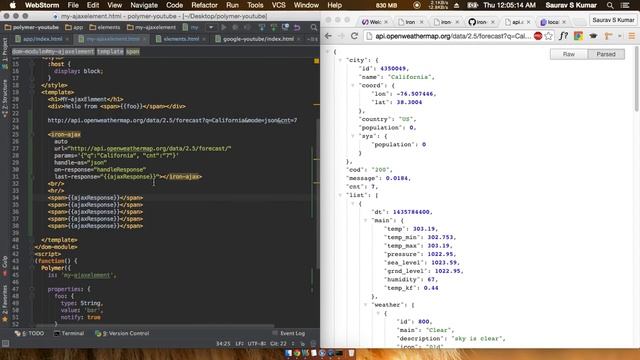The width and height of the screenshot is (640, 360).
Task: Open the Tools menu
Action: tap(255, 5)
